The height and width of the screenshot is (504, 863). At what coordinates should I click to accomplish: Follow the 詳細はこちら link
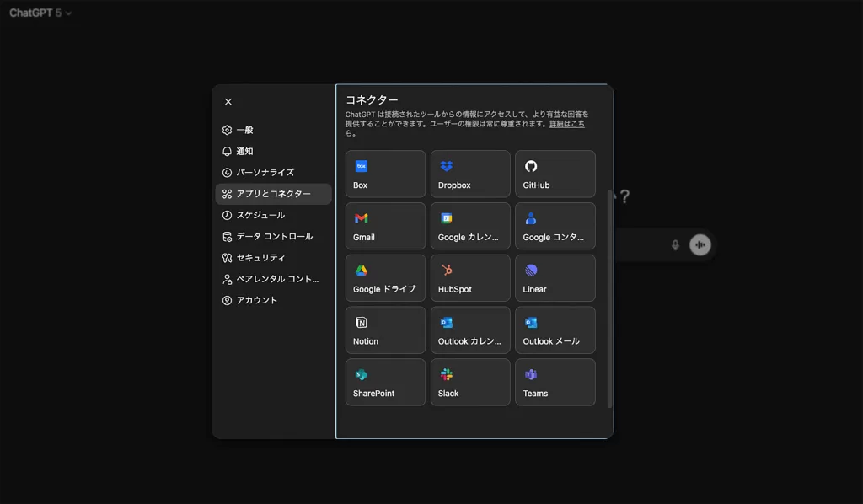coord(566,124)
